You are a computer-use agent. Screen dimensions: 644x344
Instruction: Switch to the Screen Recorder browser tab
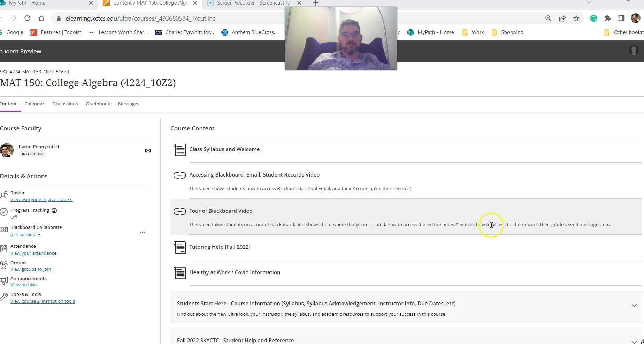coord(250,3)
